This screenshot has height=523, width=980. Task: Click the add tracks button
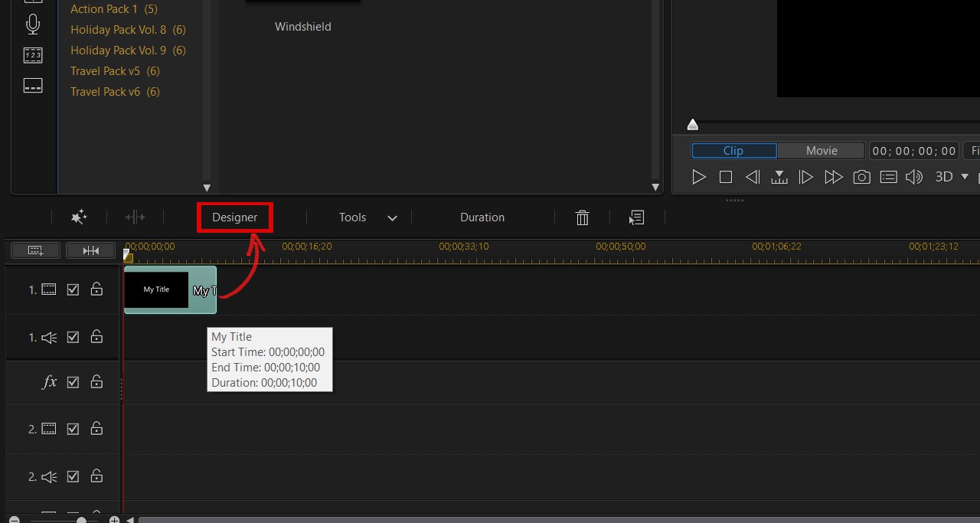35,250
